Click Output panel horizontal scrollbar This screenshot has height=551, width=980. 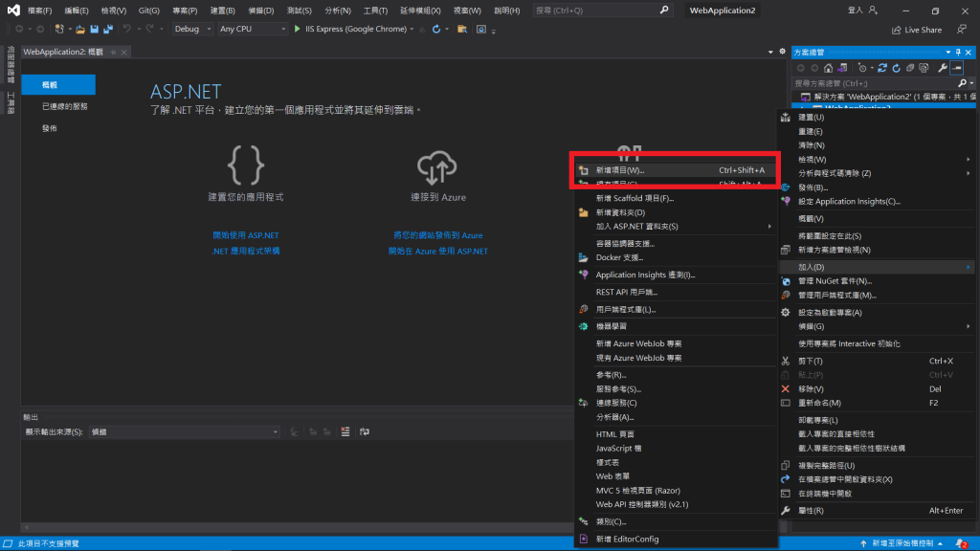coord(297,527)
